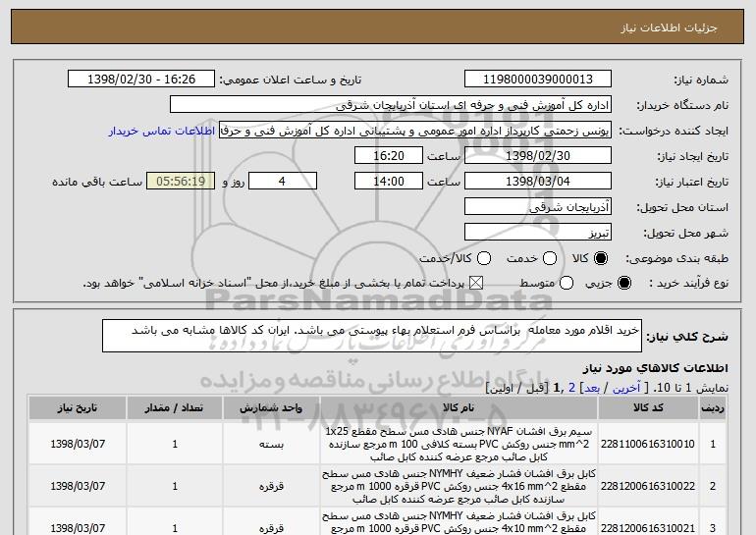Select the خدمت radio button
The image size is (756, 535).
coord(550,258)
